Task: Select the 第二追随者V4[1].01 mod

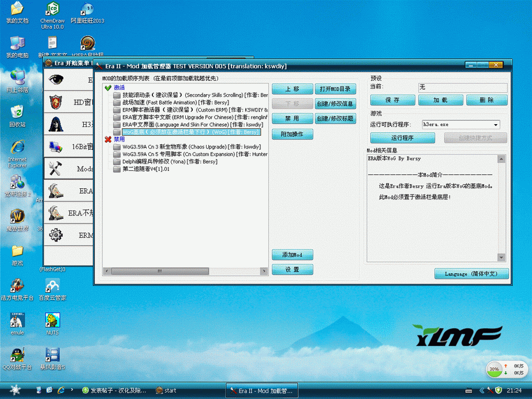Action: (146, 169)
